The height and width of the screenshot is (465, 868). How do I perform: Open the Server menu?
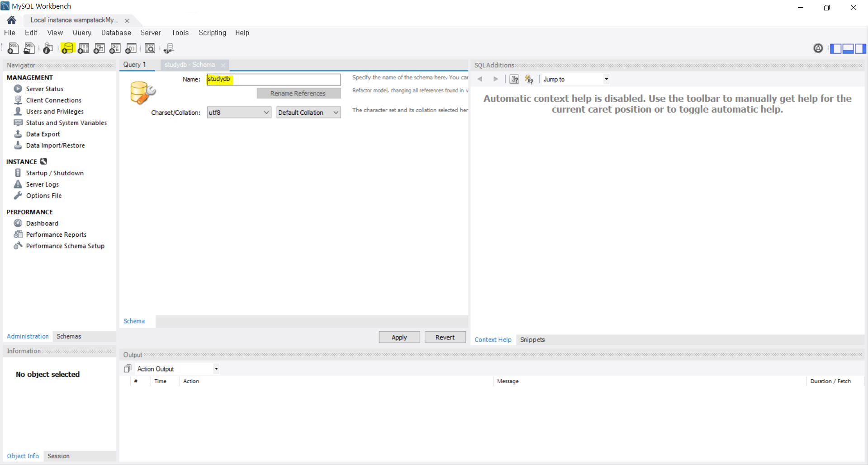click(x=151, y=33)
